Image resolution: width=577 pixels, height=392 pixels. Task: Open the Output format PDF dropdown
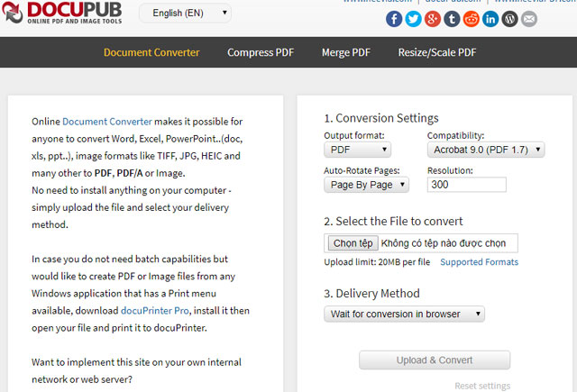(x=357, y=150)
